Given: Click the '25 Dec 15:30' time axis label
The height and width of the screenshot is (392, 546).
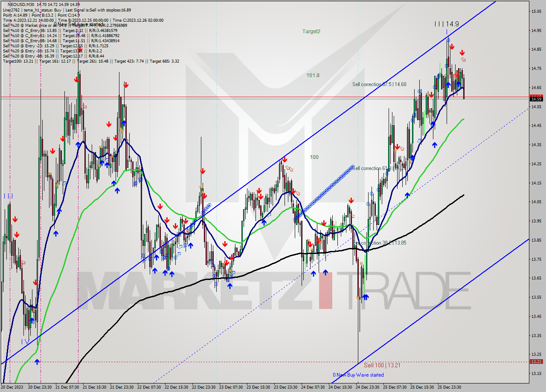Looking at the screenshot, I should [x=422, y=387].
